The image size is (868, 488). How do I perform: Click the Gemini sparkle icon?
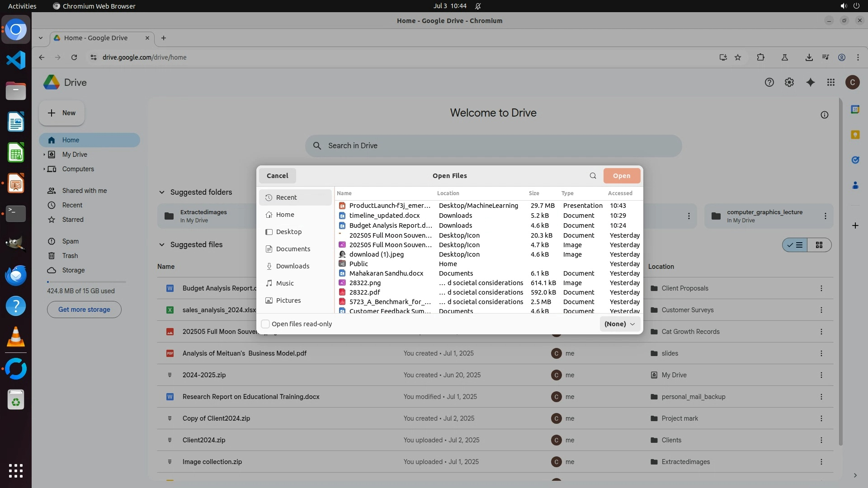[x=810, y=82]
